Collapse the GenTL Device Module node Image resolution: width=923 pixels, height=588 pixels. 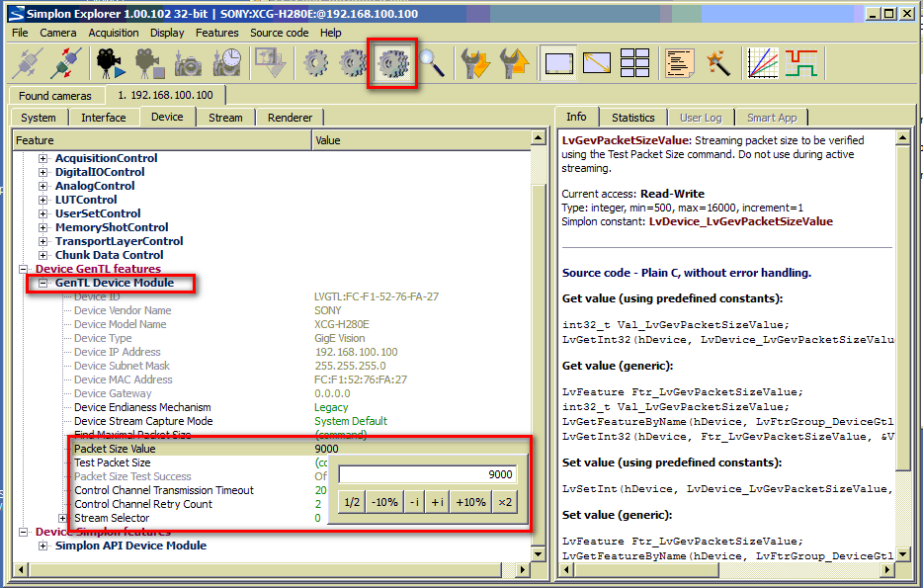(42, 283)
